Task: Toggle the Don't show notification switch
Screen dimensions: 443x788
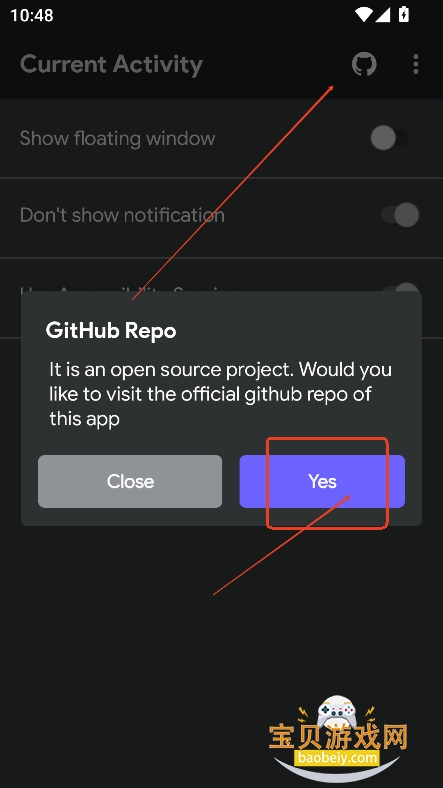Action: tap(400, 215)
